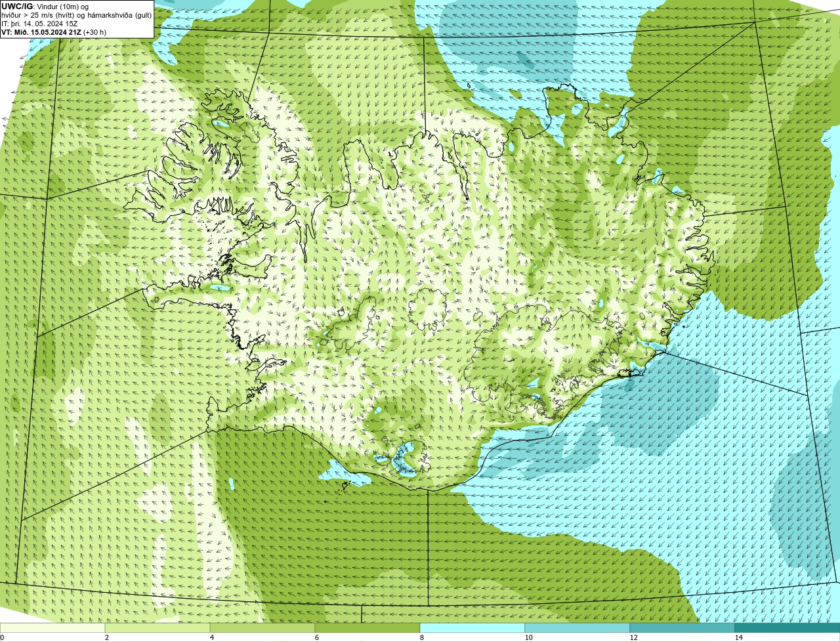Click the teal 12–14 m/s legend segment
Screen dimensions: 840x642
(682, 628)
